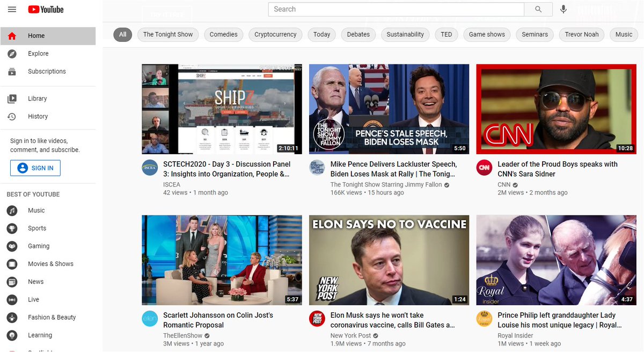Viewport: 644px width, 352px height.
Task: Open the ISCEA channel avatar
Action: coord(150,168)
